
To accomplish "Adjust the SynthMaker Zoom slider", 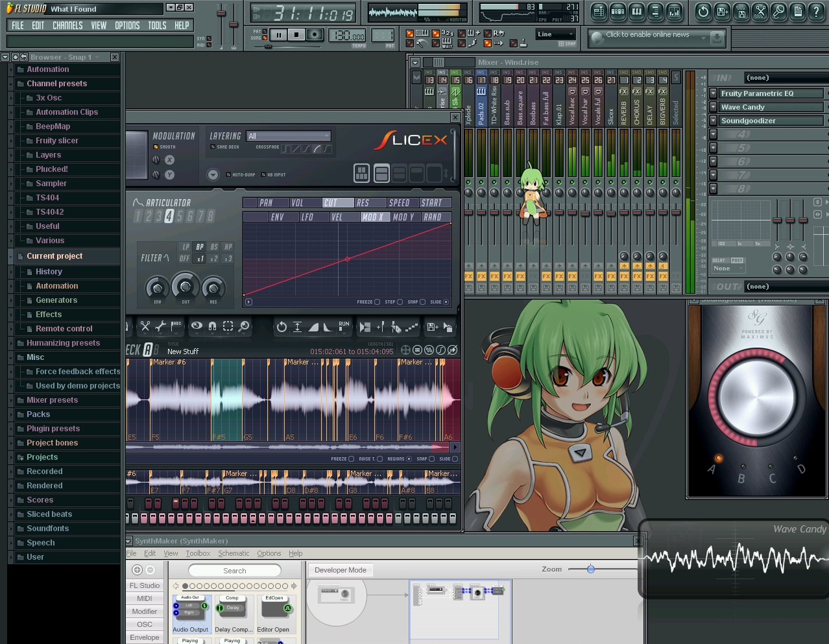I will pyautogui.click(x=590, y=569).
